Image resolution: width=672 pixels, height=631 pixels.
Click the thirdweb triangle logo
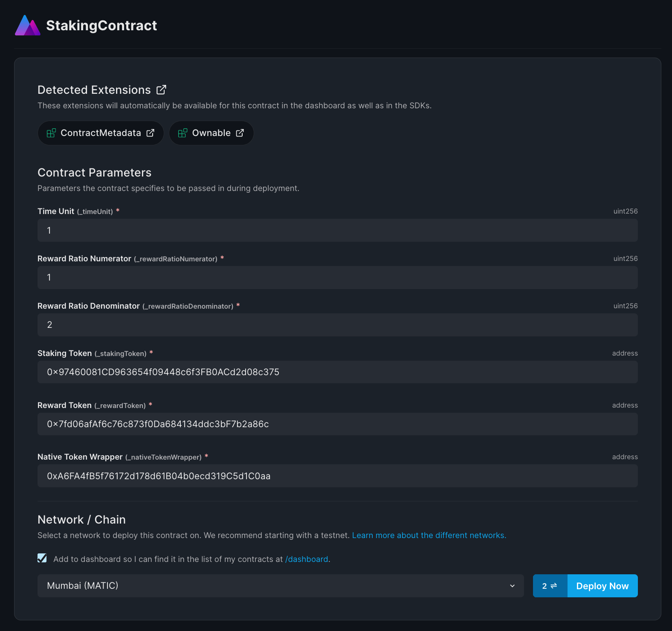[27, 26]
